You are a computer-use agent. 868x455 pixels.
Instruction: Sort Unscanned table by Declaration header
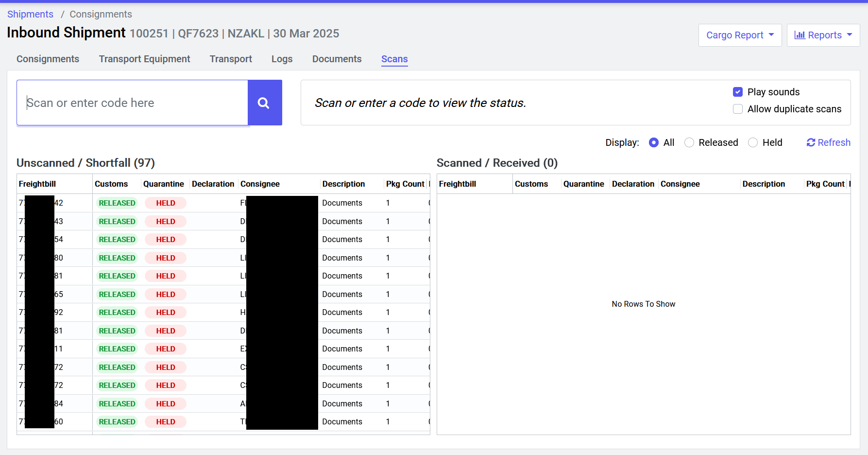213,184
